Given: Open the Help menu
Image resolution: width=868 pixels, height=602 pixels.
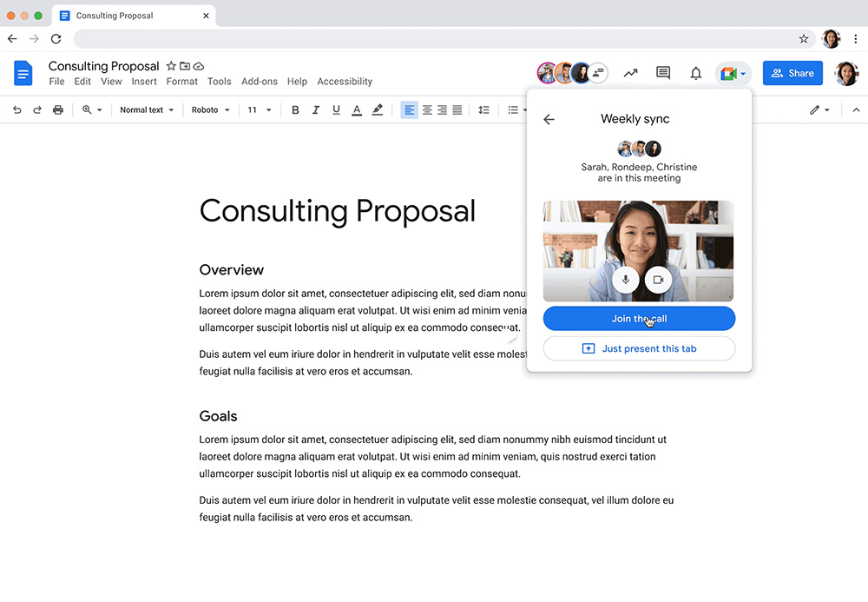Looking at the screenshot, I should (297, 82).
